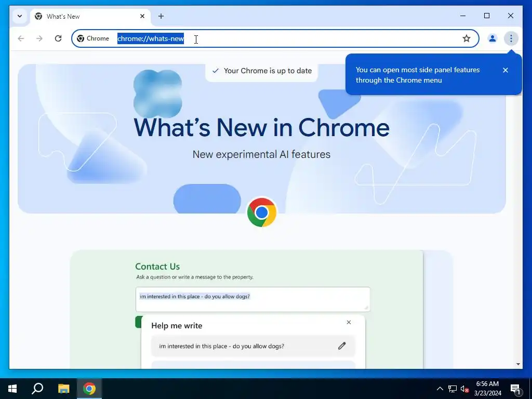Open the notification center icon
The image size is (532, 399).
[515, 389]
